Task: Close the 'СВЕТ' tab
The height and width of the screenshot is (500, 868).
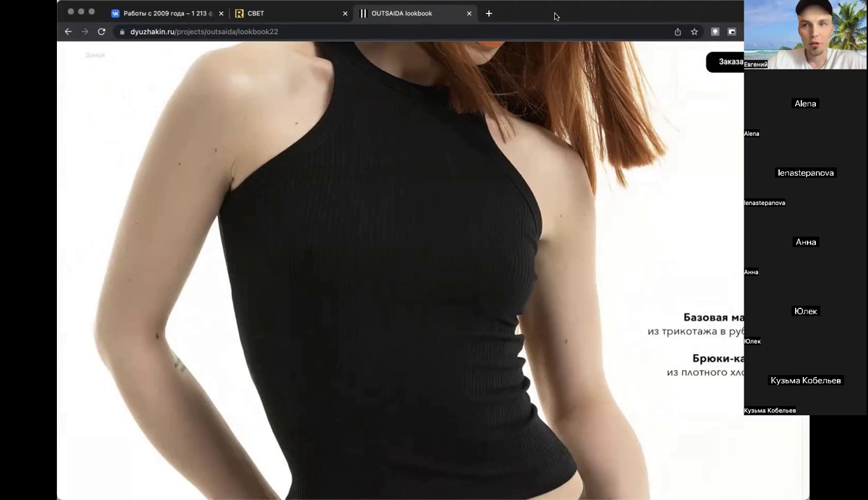Action: (345, 13)
